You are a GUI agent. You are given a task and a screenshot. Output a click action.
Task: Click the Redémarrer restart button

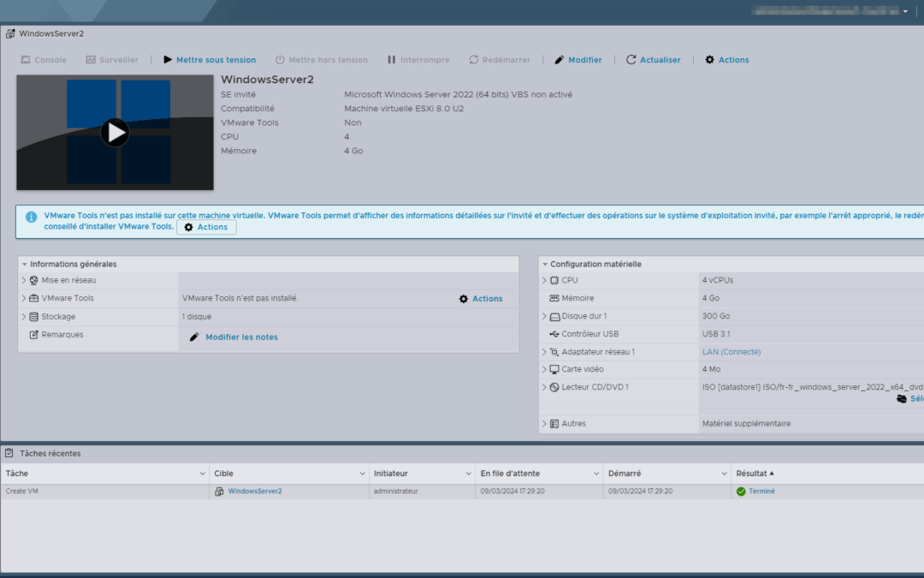(500, 60)
